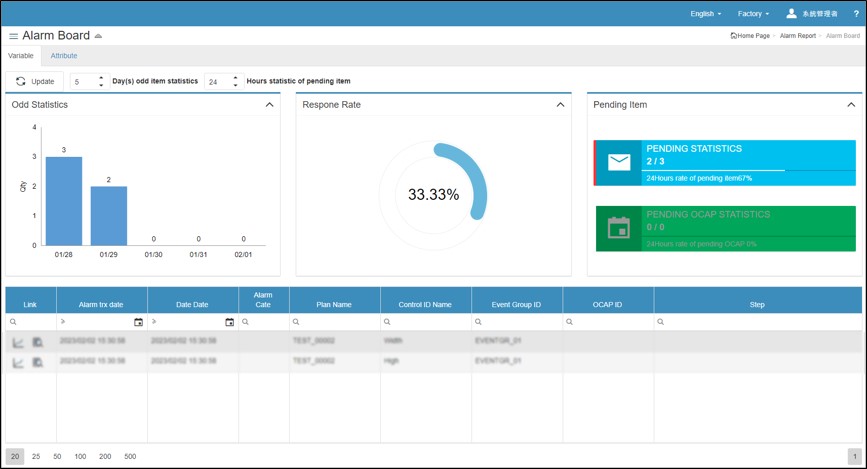867x469 pixels.
Task: Click the user profile icon
Action: click(x=791, y=14)
